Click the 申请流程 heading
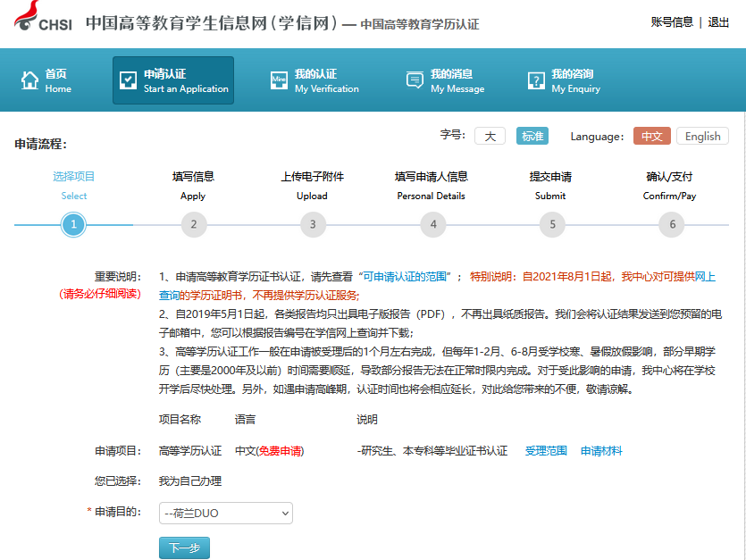Image resolution: width=746 pixels, height=560 pixels. click(x=40, y=144)
